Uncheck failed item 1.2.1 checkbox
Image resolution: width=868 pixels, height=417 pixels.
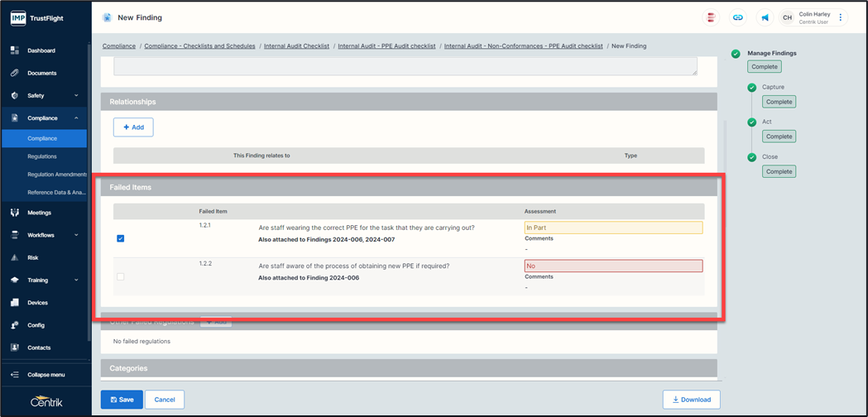point(121,238)
